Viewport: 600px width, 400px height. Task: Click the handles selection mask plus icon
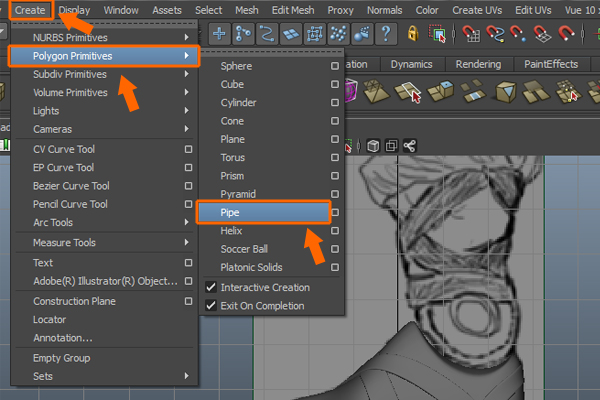pos(219,35)
